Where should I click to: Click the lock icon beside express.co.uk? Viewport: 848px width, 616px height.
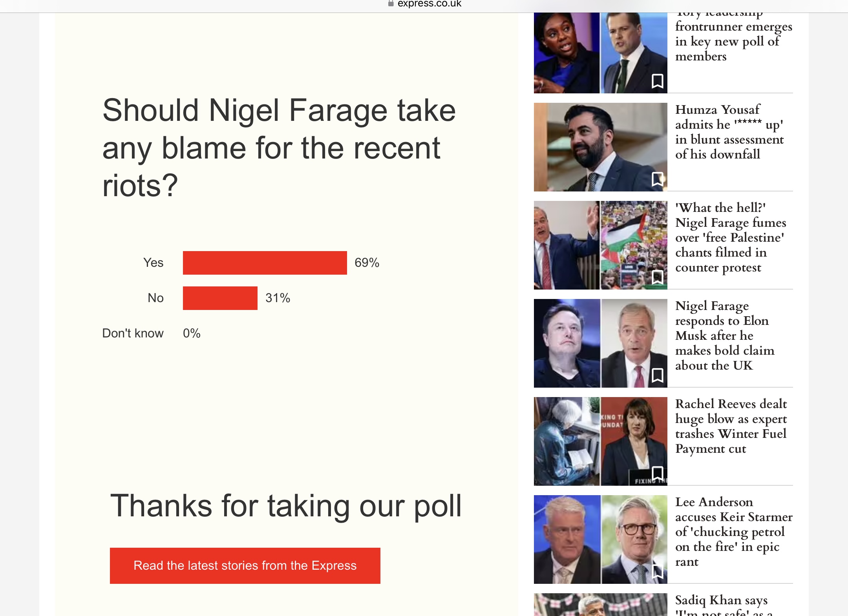click(x=391, y=4)
